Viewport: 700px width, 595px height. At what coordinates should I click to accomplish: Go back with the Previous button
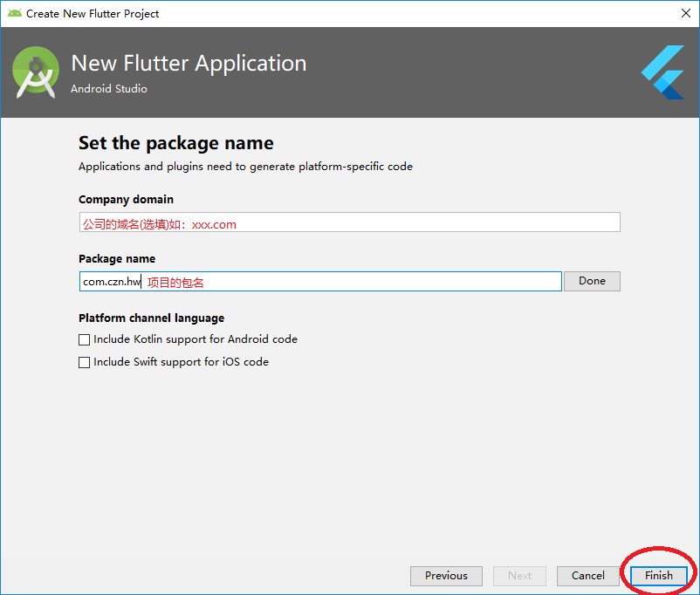coord(446,576)
